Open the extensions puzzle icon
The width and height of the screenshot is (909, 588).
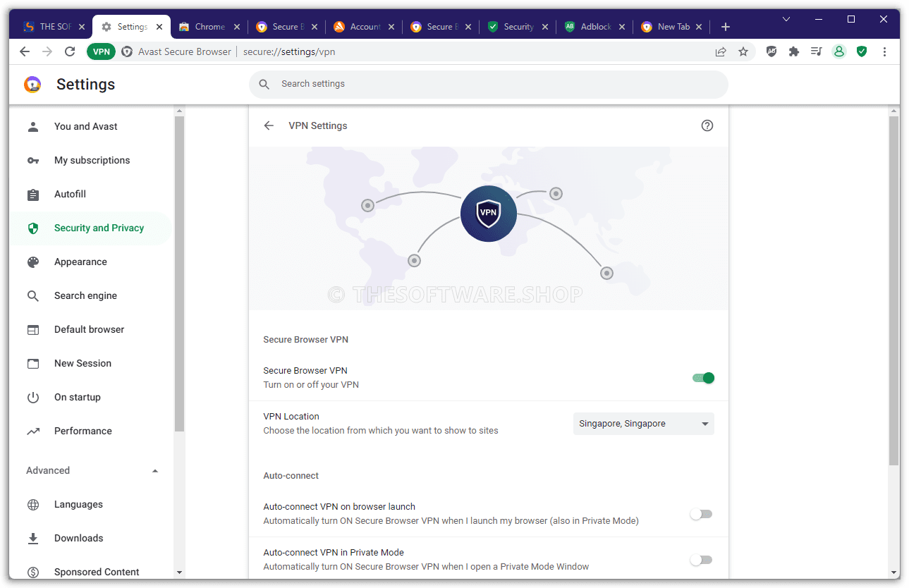[x=794, y=51]
